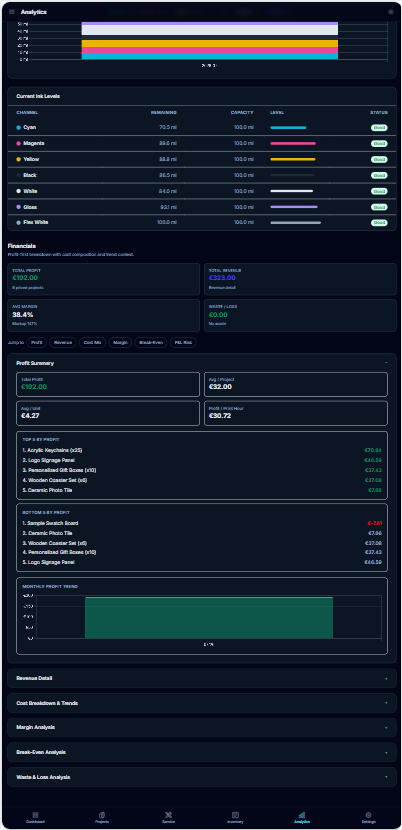Click Acrylic Keychains (x25) in top profit list

click(52, 450)
